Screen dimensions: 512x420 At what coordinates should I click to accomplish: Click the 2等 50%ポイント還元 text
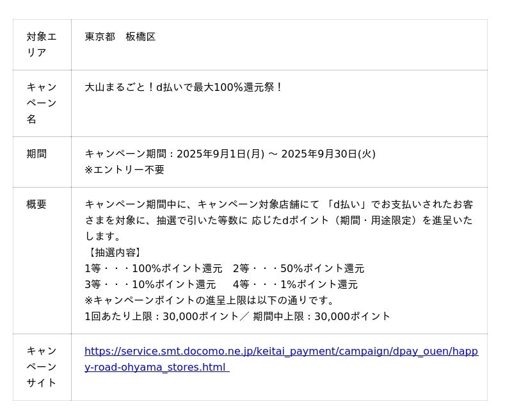(298, 268)
